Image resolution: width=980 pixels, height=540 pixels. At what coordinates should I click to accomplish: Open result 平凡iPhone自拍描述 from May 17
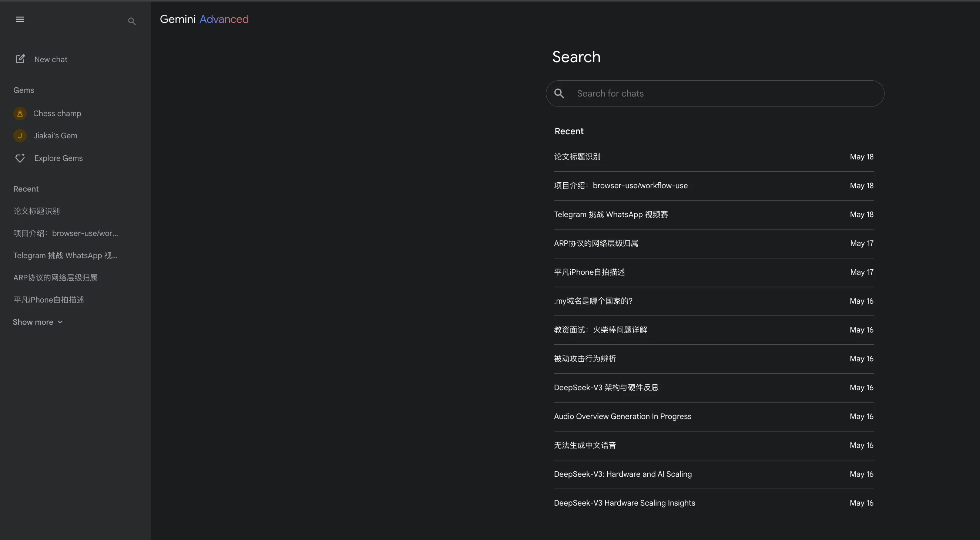tap(713, 272)
